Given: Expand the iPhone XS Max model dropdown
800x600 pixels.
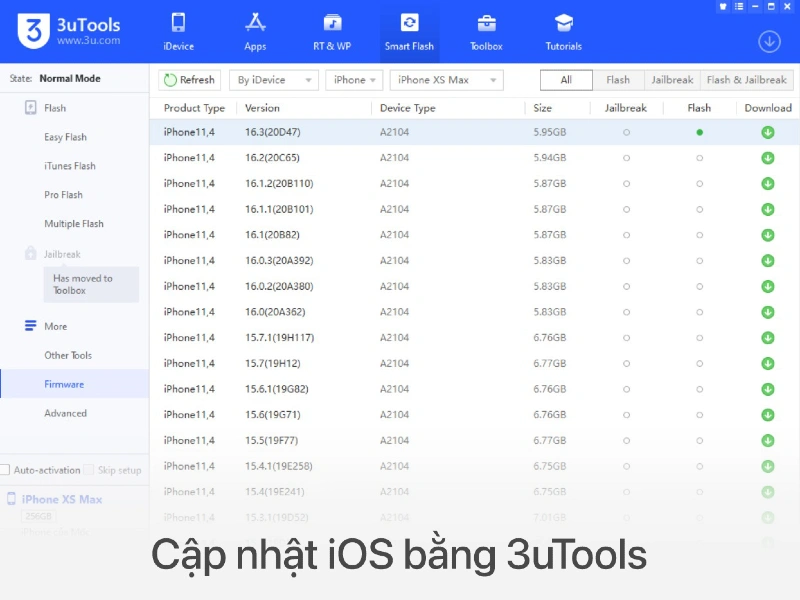Looking at the screenshot, I should tap(446, 80).
